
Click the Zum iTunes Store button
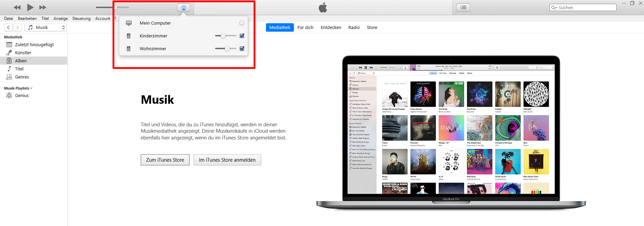165,160
